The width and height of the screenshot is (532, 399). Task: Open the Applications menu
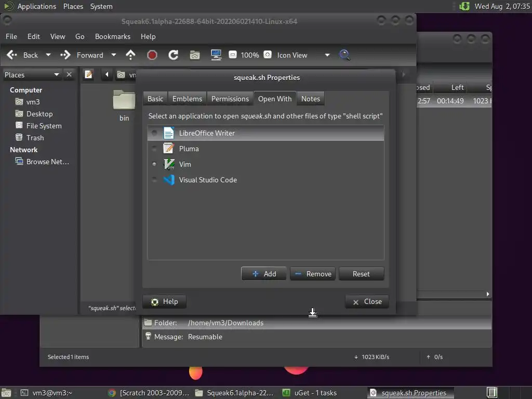pos(37,6)
